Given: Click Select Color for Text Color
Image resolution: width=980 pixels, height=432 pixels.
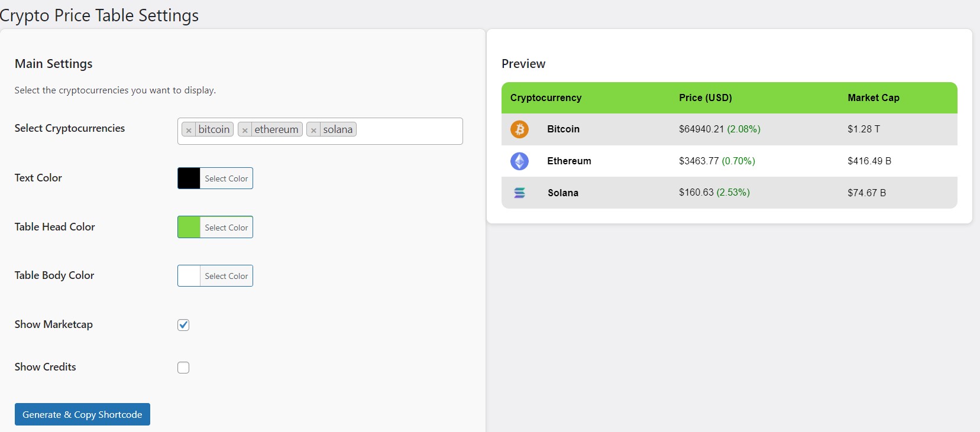Looking at the screenshot, I should (227, 178).
